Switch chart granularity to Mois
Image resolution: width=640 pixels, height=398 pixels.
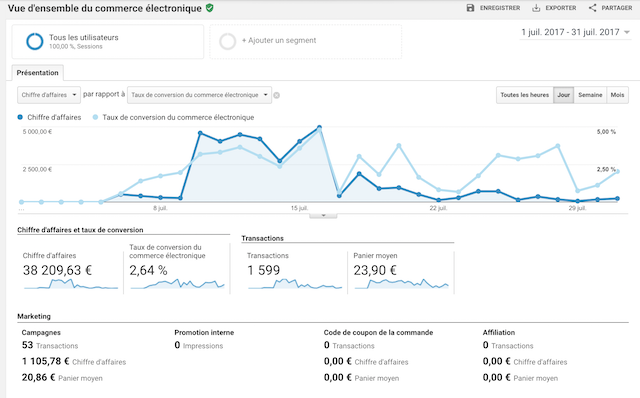[618, 95]
